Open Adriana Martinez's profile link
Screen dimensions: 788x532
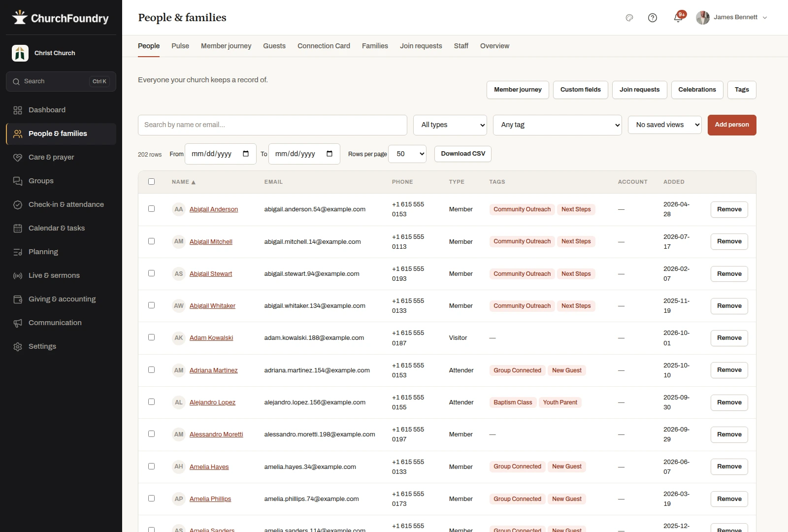pos(214,370)
